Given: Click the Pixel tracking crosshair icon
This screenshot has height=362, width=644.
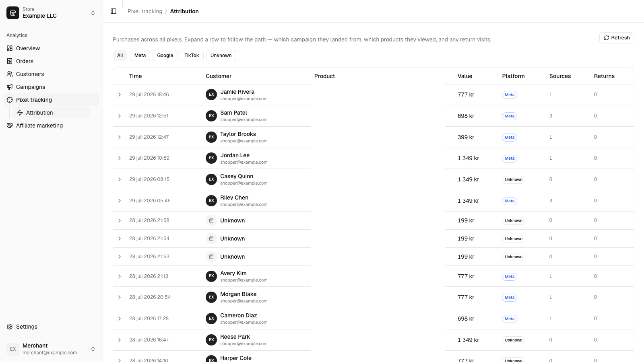Looking at the screenshot, I should click(x=10, y=100).
